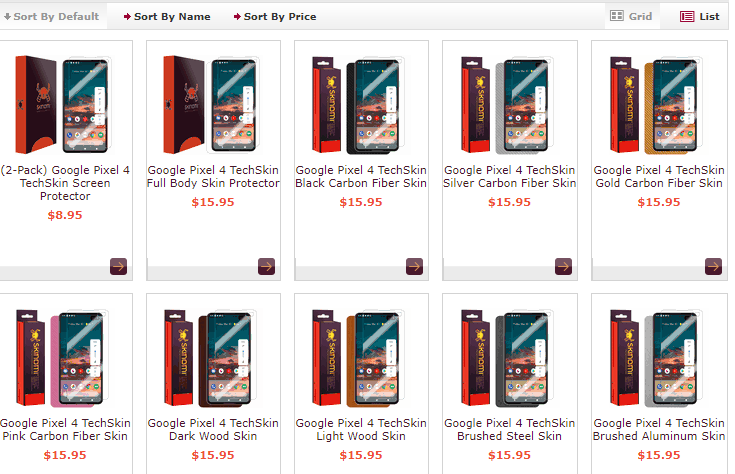This screenshot has width=735, height=474.
Task: Switch to Grid view
Action: pos(631,17)
